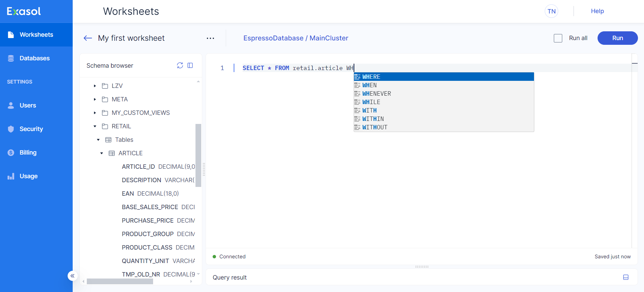
Task: Open the worksheet three-dots options menu
Action: (x=210, y=38)
